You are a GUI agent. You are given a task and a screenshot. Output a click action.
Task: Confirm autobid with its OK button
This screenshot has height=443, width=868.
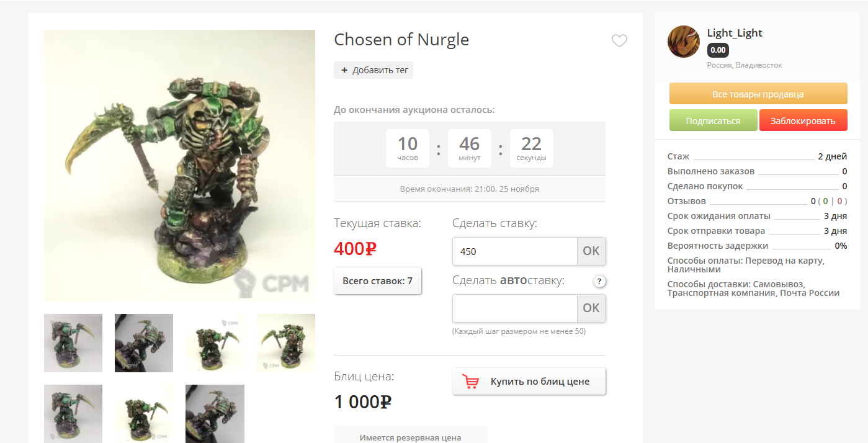[591, 308]
